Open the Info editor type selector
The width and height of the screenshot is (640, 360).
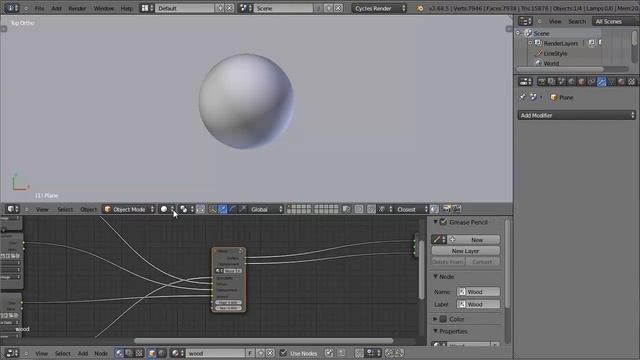[11, 8]
